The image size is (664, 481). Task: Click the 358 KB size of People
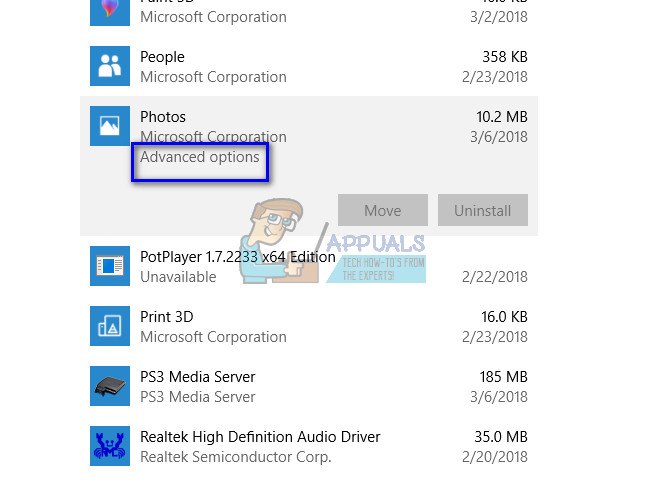pyautogui.click(x=505, y=57)
